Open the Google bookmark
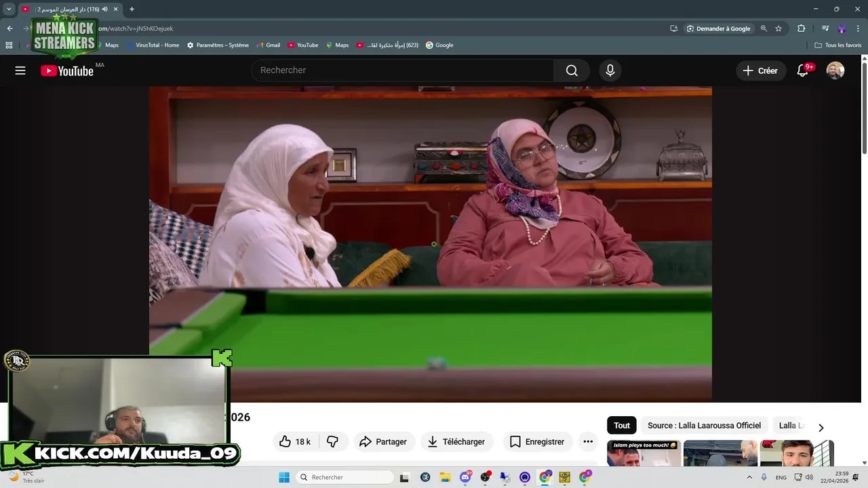Screen dimensions: 868x488 tap(439, 45)
